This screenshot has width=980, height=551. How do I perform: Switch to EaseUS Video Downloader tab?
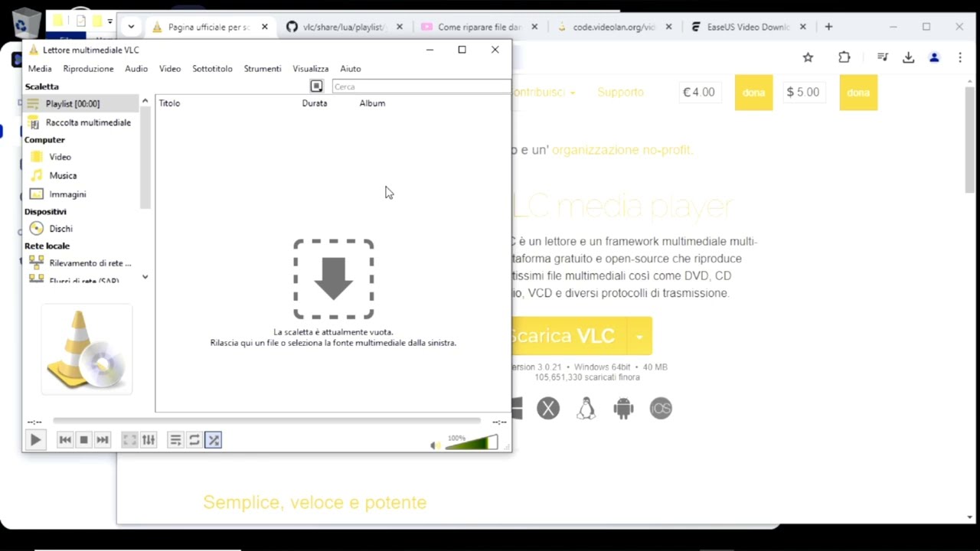[748, 27]
